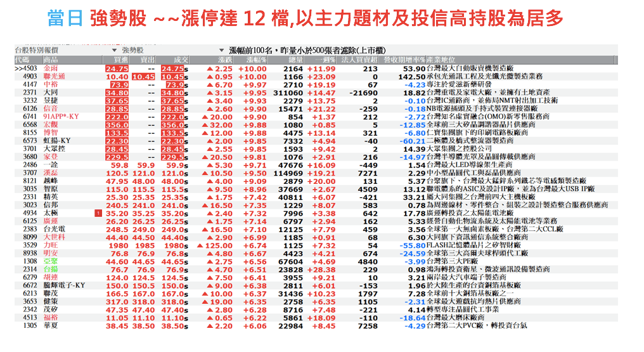Click the >> row marker beside 4503
The image size is (644, 352).
point(20,68)
